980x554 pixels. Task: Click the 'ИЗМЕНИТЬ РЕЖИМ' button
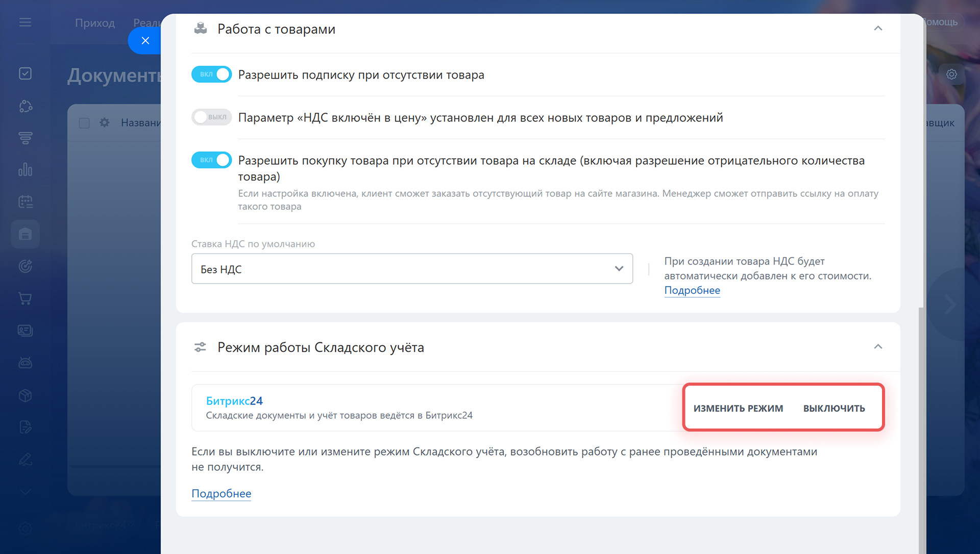click(x=738, y=408)
